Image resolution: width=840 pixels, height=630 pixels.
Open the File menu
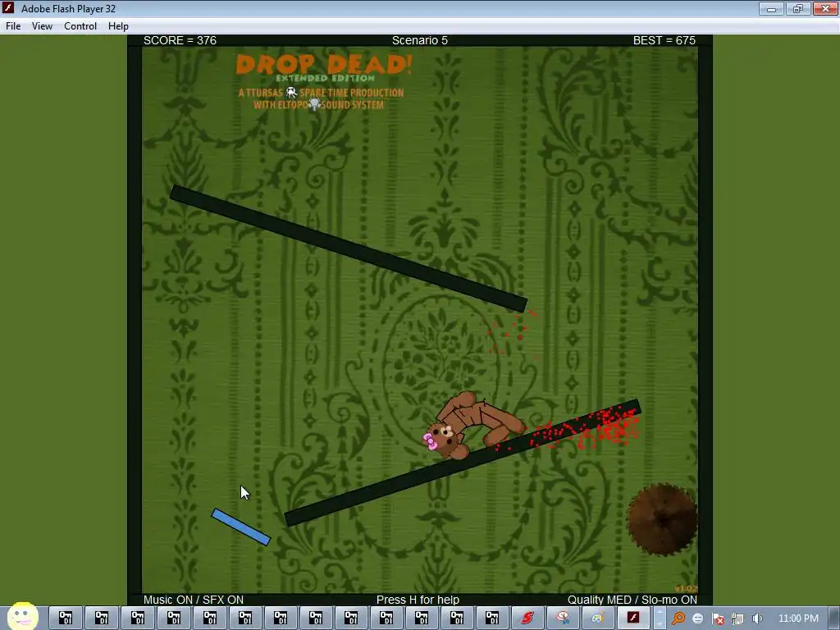coord(13,25)
